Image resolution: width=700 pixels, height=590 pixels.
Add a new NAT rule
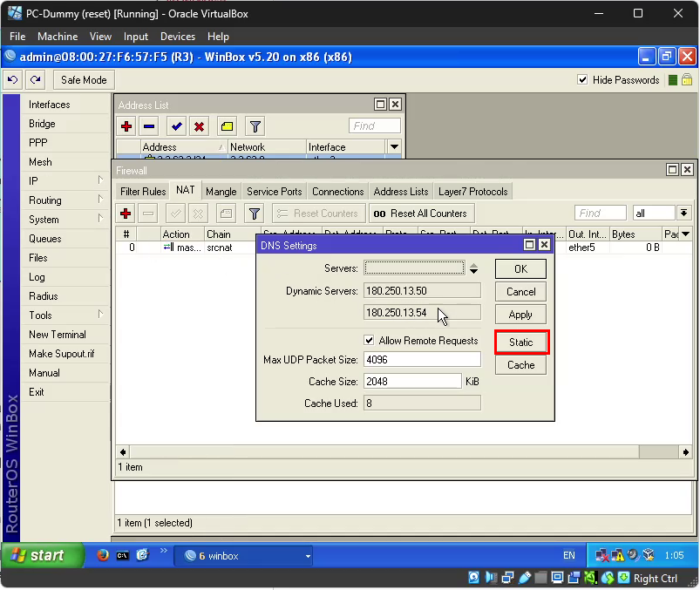point(126,214)
